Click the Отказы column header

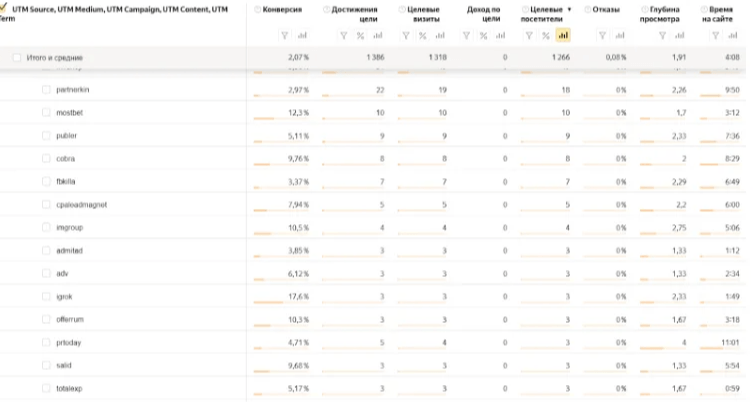tap(606, 9)
